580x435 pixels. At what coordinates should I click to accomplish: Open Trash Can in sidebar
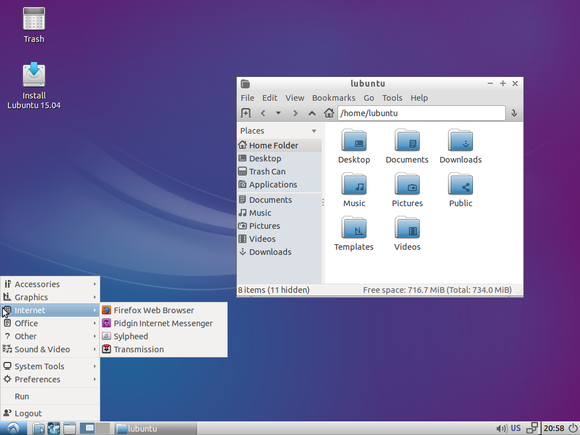coord(279,172)
